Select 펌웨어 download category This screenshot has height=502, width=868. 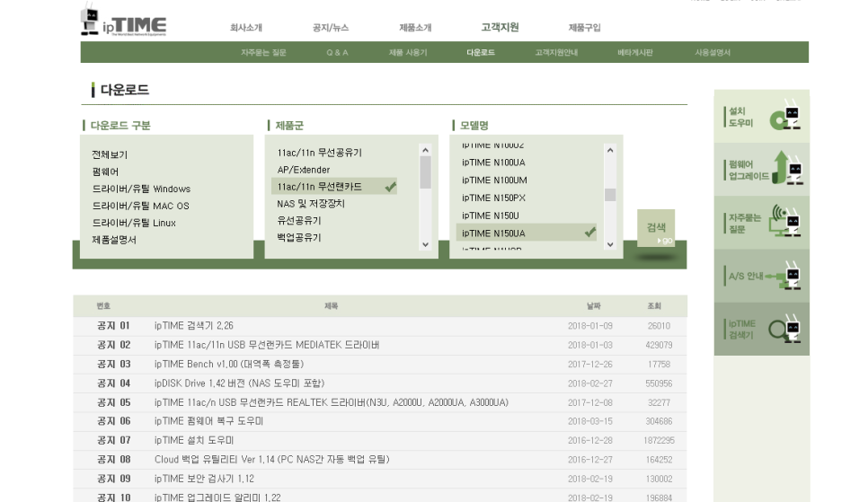[x=105, y=172]
